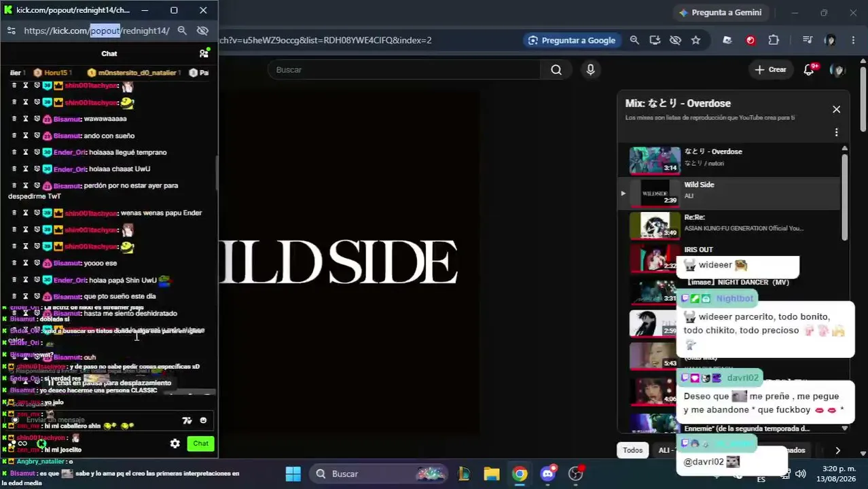868x489 pixels.
Task: Open Discord from taskbar
Action: pyautogui.click(x=547, y=473)
